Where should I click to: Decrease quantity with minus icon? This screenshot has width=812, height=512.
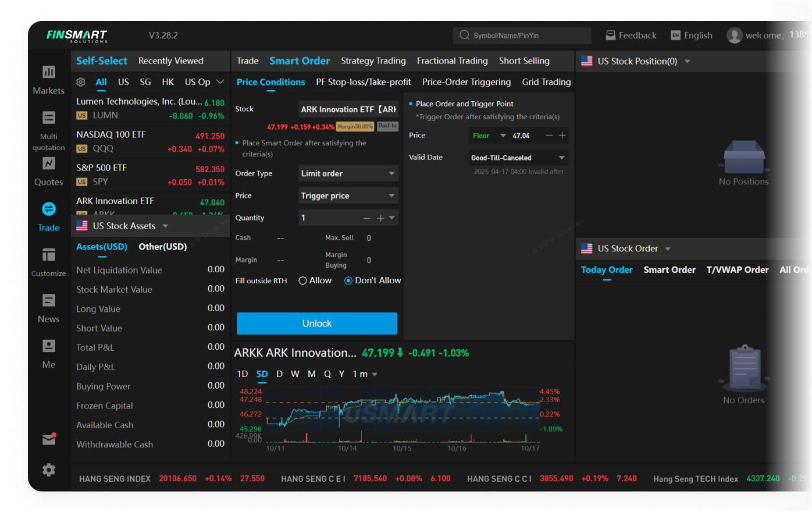[366, 218]
